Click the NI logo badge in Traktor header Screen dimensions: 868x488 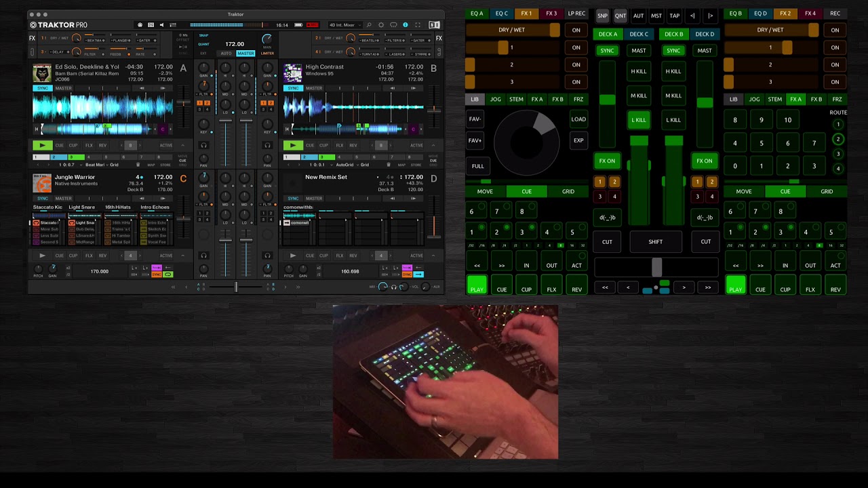(434, 25)
